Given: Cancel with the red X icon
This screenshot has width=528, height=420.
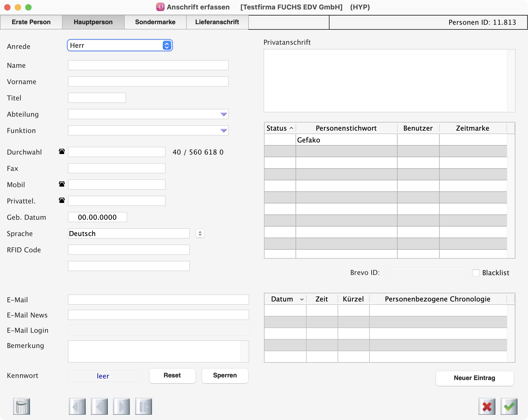Looking at the screenshot, I should pos(487,406).
